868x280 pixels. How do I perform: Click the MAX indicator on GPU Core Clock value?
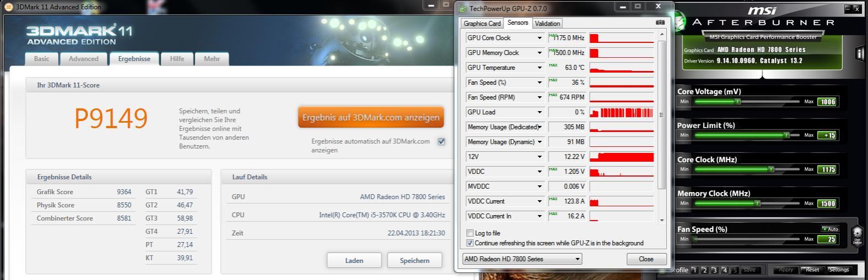click(x=553, y=36)
